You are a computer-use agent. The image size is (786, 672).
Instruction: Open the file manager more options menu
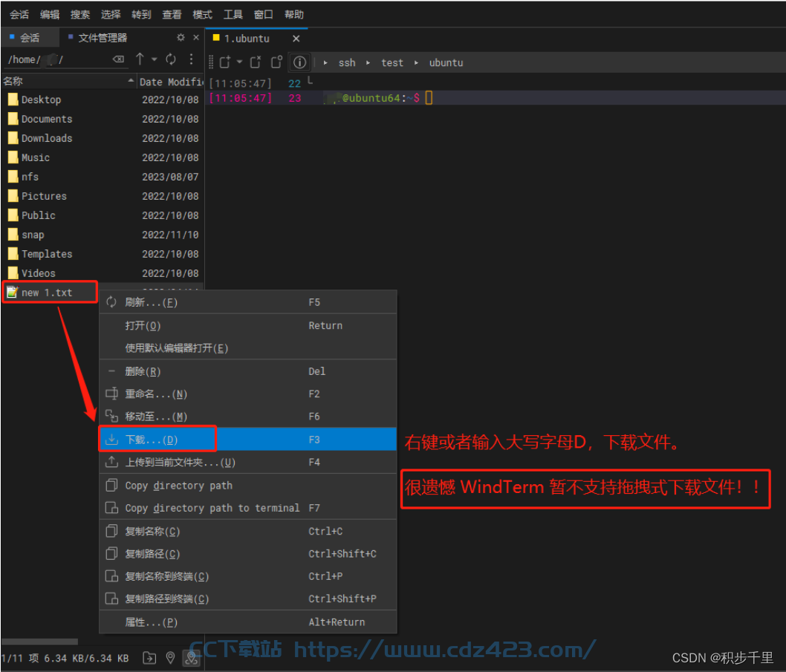pos(192,59)
